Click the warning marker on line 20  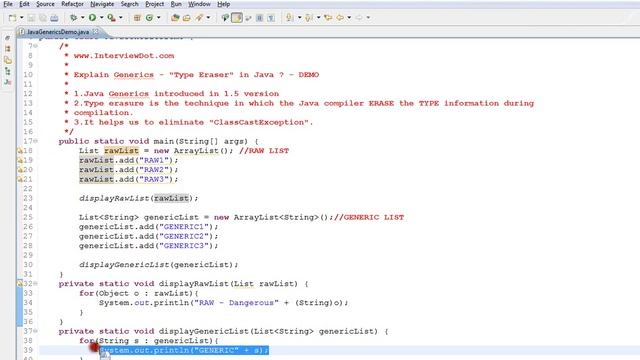pyautogui.click(x=20, y=169)
